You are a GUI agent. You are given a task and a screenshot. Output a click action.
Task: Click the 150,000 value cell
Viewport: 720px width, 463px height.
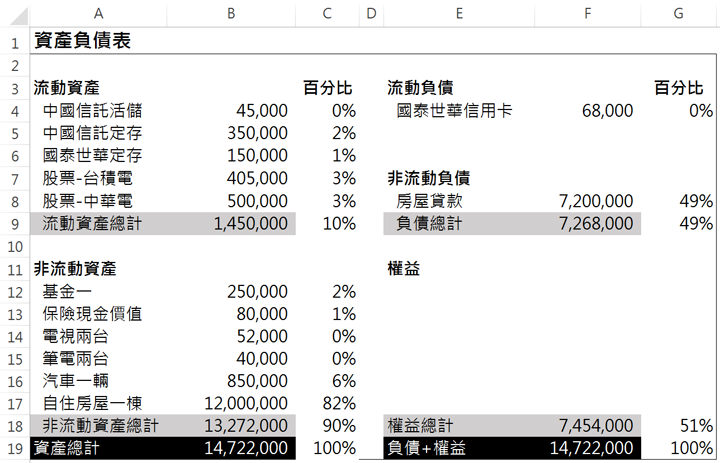231,155
